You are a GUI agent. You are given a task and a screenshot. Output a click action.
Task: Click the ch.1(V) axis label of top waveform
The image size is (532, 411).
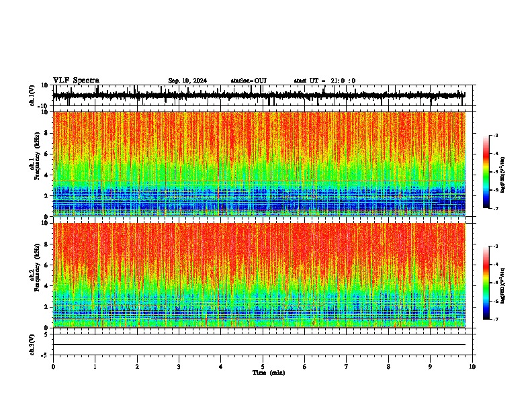[32, 95]
